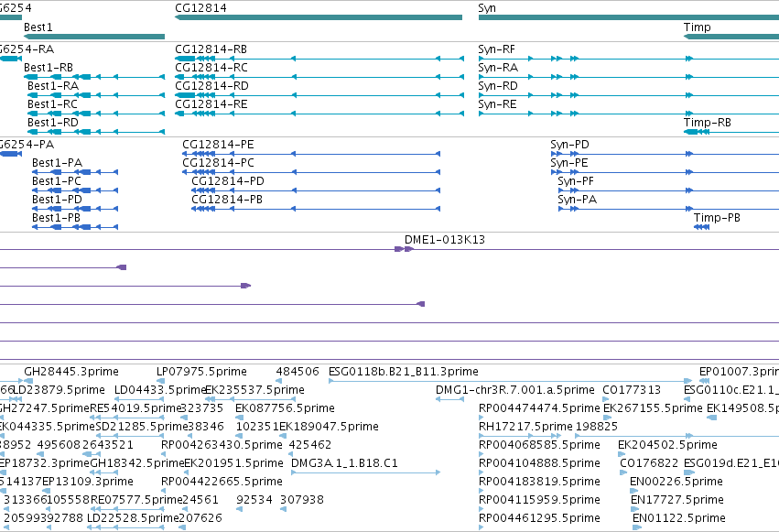Click the Best1-RB transcript label
The height and width of the screenshot is (532, 779).
point(49,68)
